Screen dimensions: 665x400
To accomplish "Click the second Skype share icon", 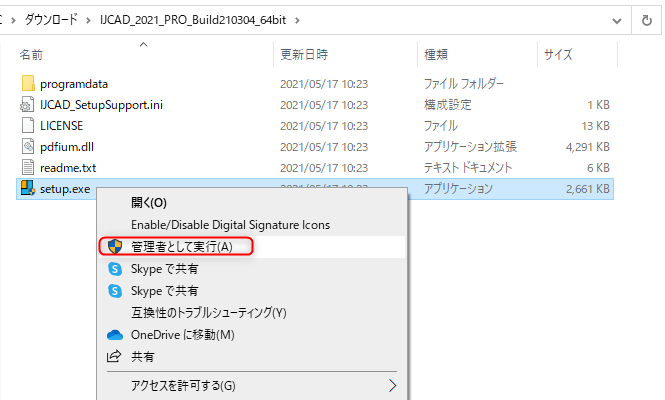I will (x=115, y=291).
